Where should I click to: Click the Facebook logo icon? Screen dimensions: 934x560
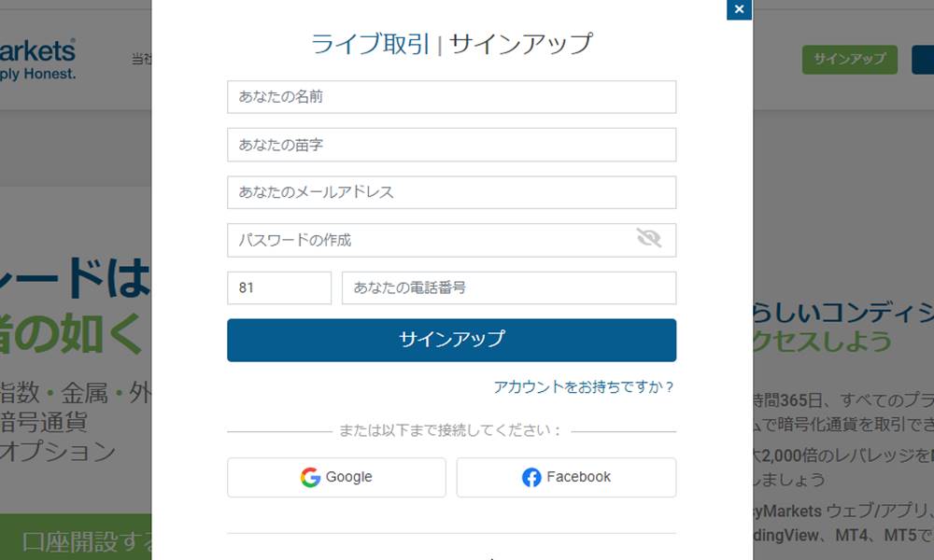pos(531,477)
